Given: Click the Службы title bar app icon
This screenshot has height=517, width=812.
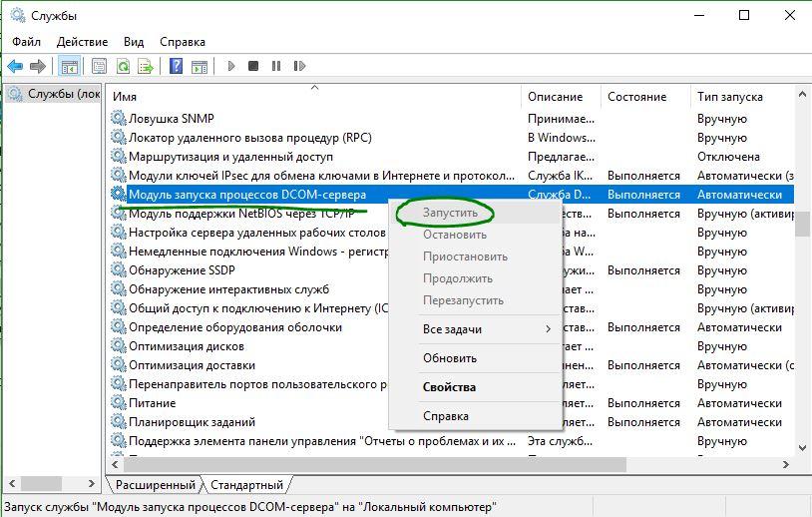Looking at the screenshot, I should [x=18, y=16].
